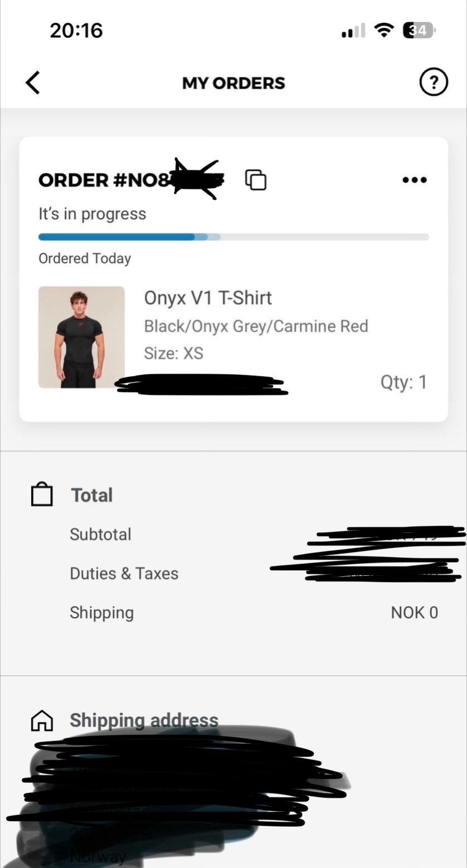Open the Onyx V1 T-Shirt product thumbnail
Screen dimensions: 467x868
[81, 337]
